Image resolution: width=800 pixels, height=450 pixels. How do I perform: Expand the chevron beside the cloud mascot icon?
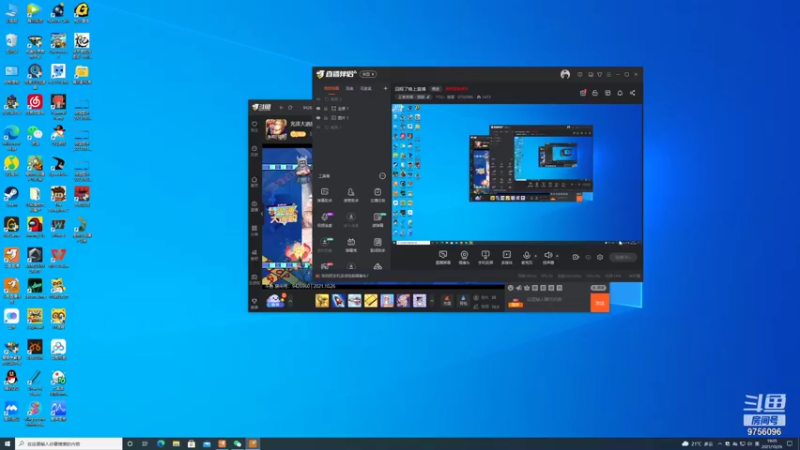[x=290, y=302]
